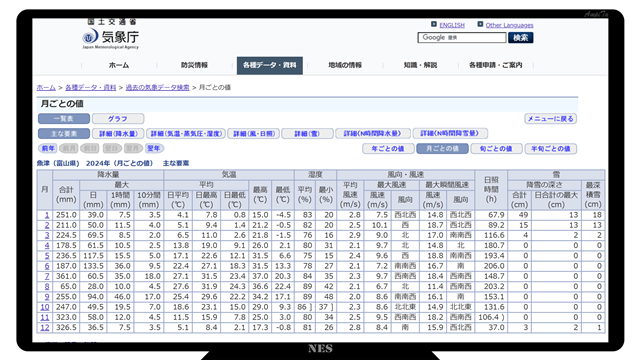This screenshot has height=360, width=640.
Task: Open month 5 link in the table
Action: pyautogui.click(x=47, y=256)
